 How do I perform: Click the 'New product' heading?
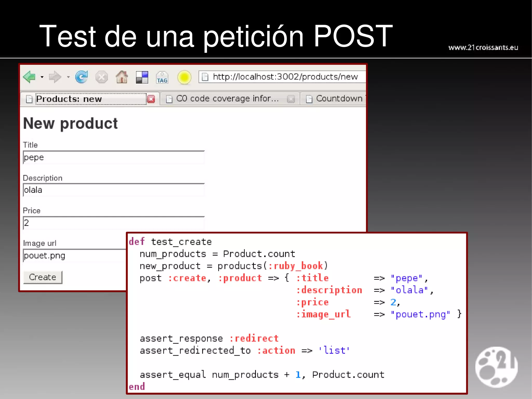[70, 123]
